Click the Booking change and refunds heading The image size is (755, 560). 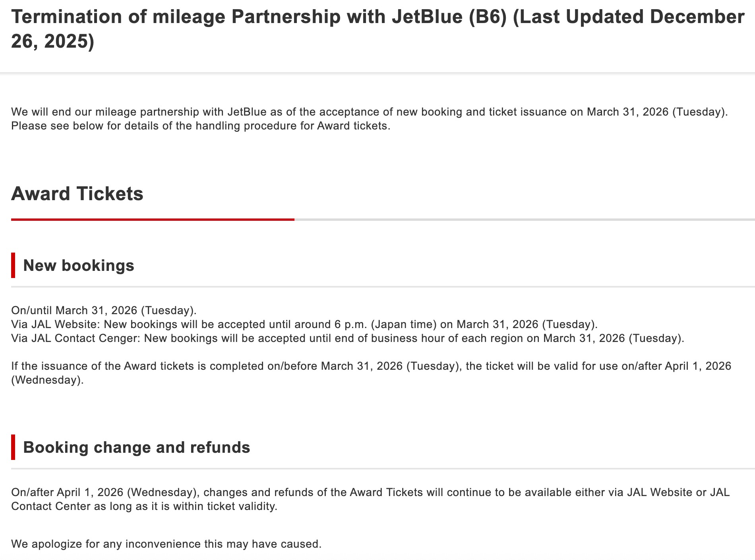[x=137, y=447]
